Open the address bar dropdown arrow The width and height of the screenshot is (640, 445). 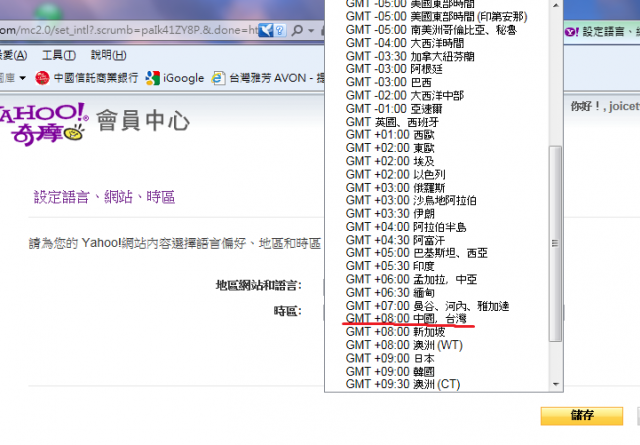click(311, 31)
